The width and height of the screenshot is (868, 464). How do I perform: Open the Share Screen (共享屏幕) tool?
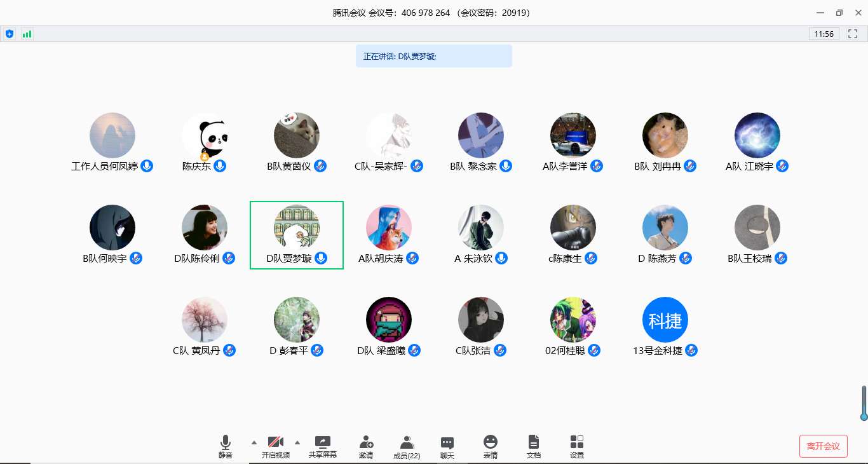click(x=322, y=447)
